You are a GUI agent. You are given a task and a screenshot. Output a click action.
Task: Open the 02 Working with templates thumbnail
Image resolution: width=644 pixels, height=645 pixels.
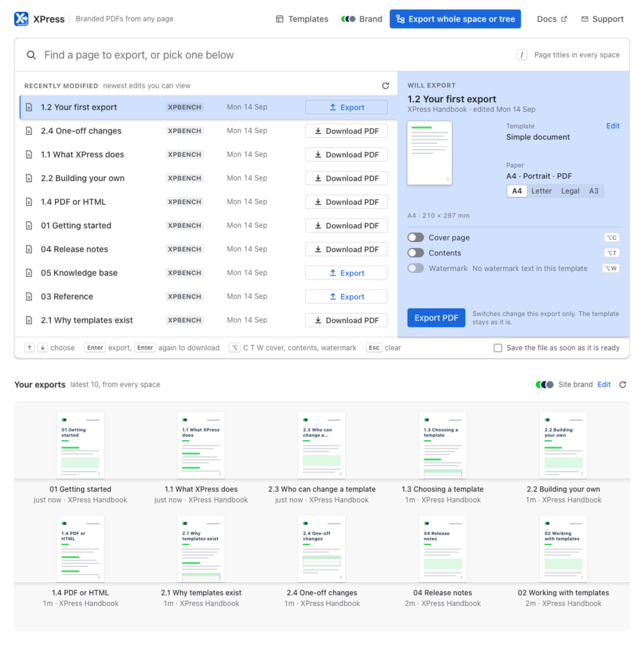563,548
